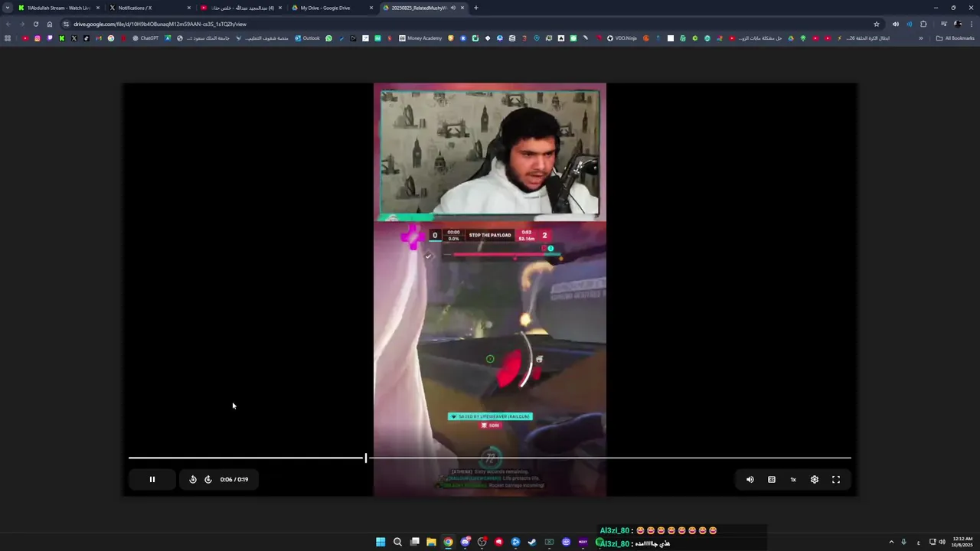Skip the video forward ten seconds
The width and height of the screenshot is (980, 551).
point(208,480)
